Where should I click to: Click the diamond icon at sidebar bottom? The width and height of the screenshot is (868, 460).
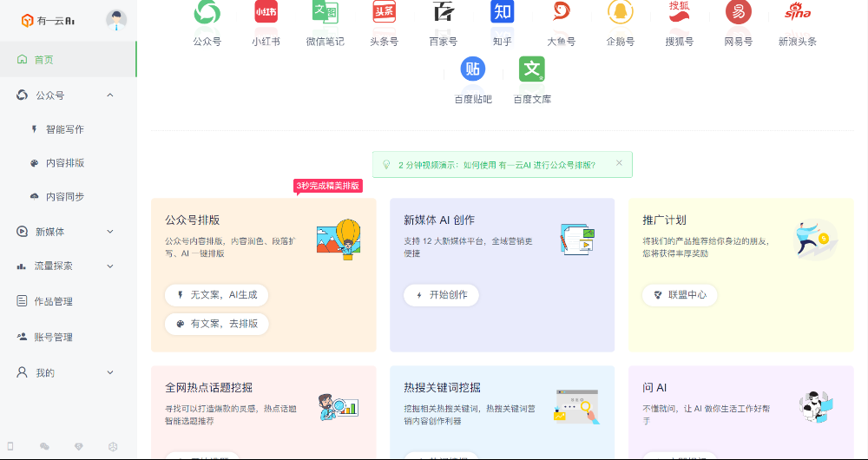pos(79,446)
